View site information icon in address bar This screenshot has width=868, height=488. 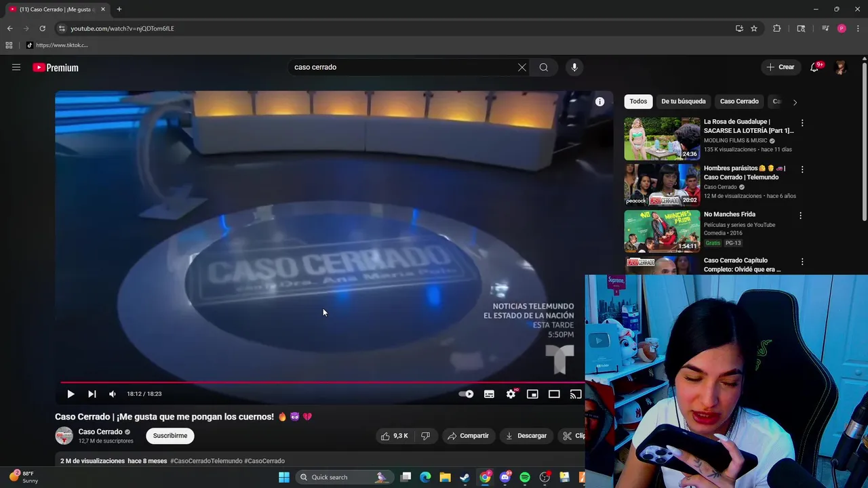coord(62,28)
